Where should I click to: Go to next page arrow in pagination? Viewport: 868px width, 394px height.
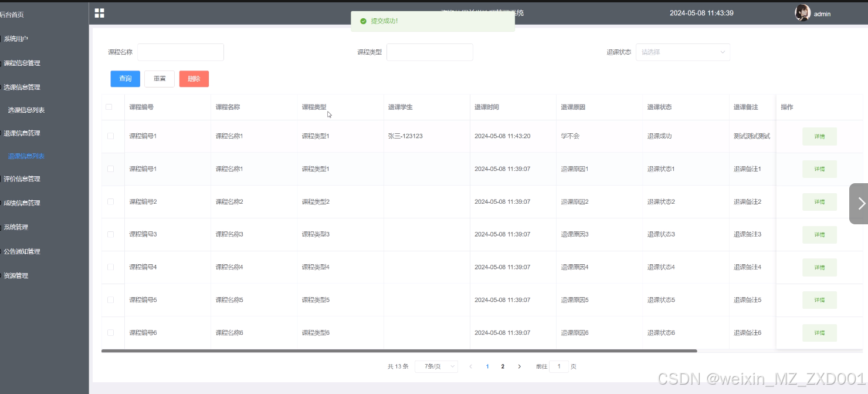point(519,366)
